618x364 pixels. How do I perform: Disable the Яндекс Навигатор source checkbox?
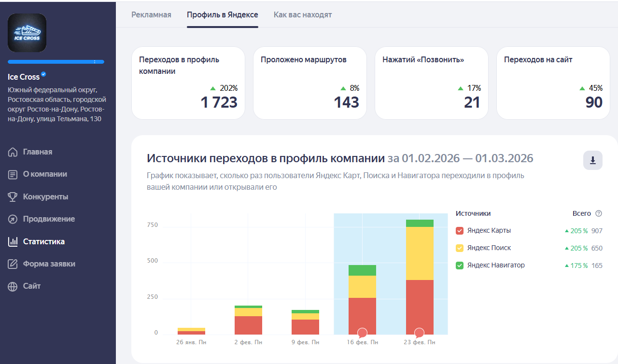tap(460, 266)
